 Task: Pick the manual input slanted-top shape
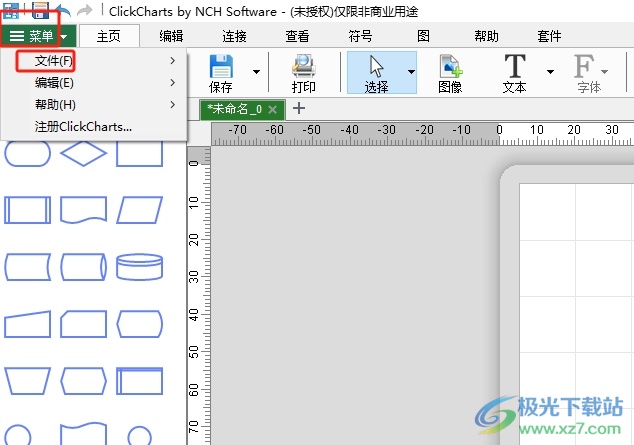click(27, 324)
